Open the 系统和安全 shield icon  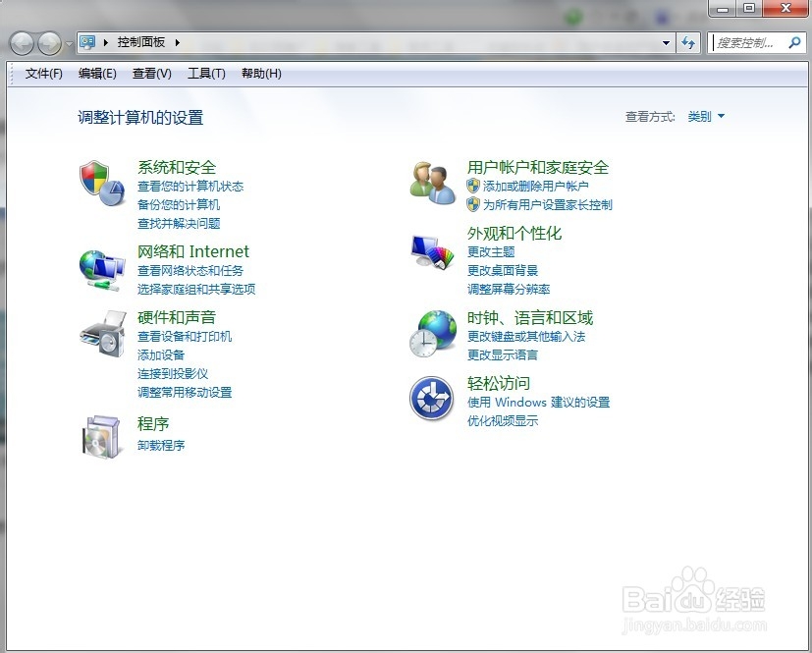pos(99,183)
